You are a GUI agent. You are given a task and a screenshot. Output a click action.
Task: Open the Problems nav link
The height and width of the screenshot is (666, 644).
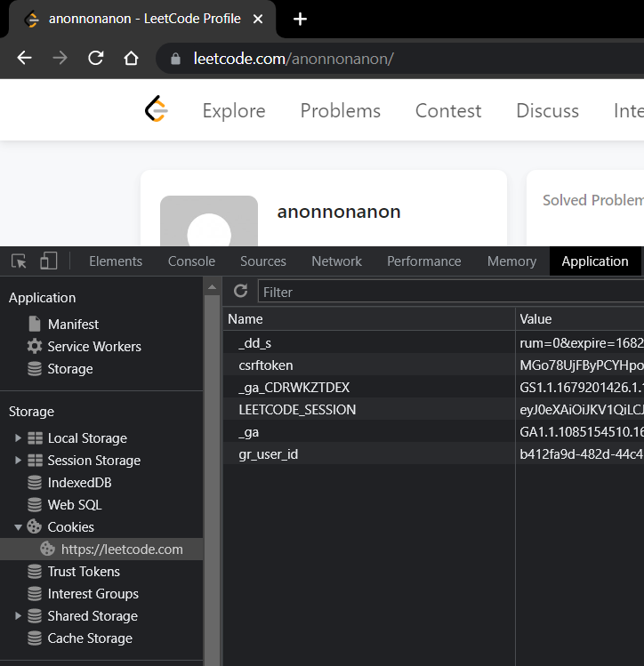coord(341,110)
